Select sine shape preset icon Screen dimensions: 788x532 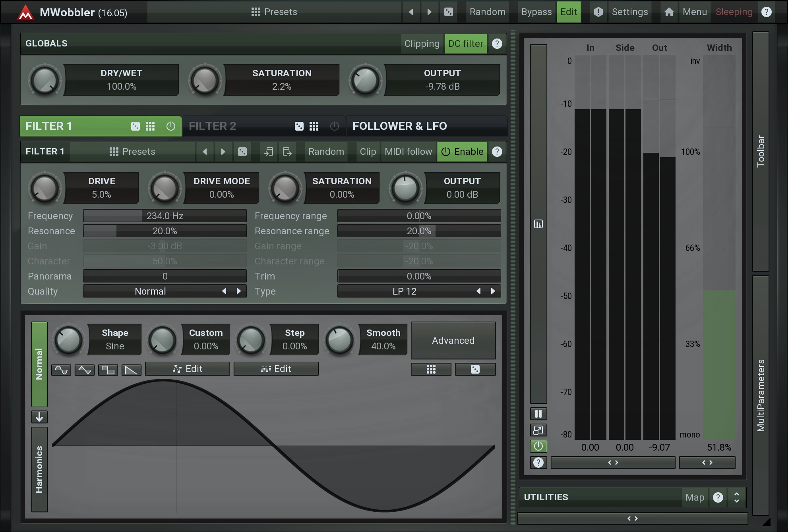(61, 370)
